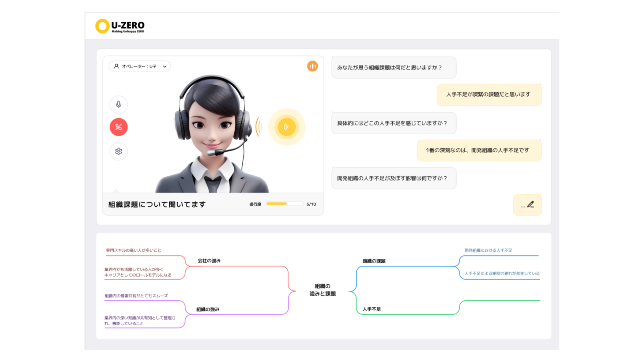Click message 人手不足が喫緊の課題だと思います
Screen dimensions: 644x362
(488, 94)
